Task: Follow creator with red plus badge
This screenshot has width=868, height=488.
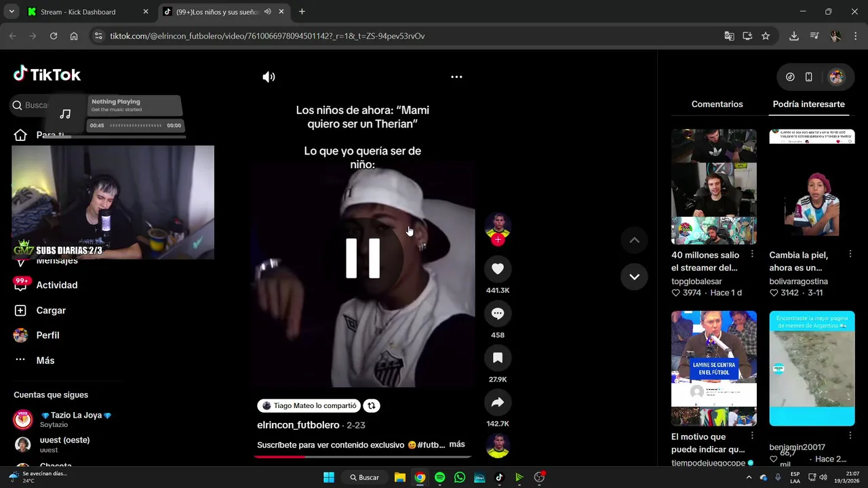Action: tap(498, 240)
